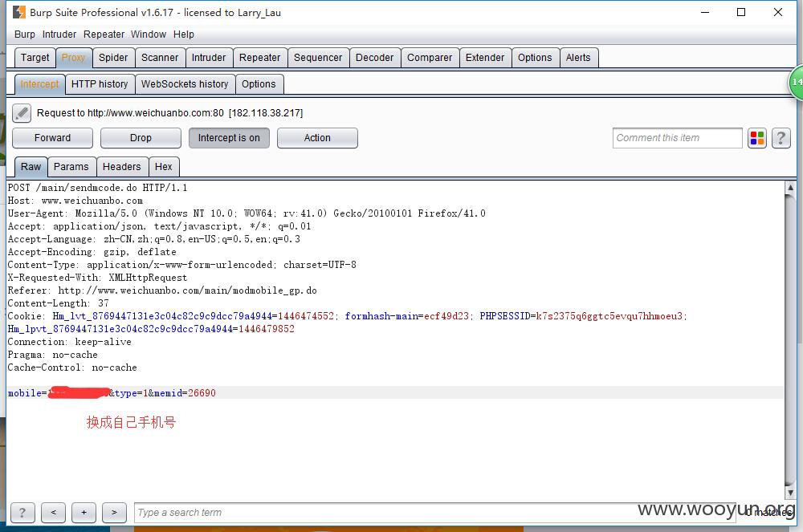Open the Comparer tab

(x=430, y=58)
